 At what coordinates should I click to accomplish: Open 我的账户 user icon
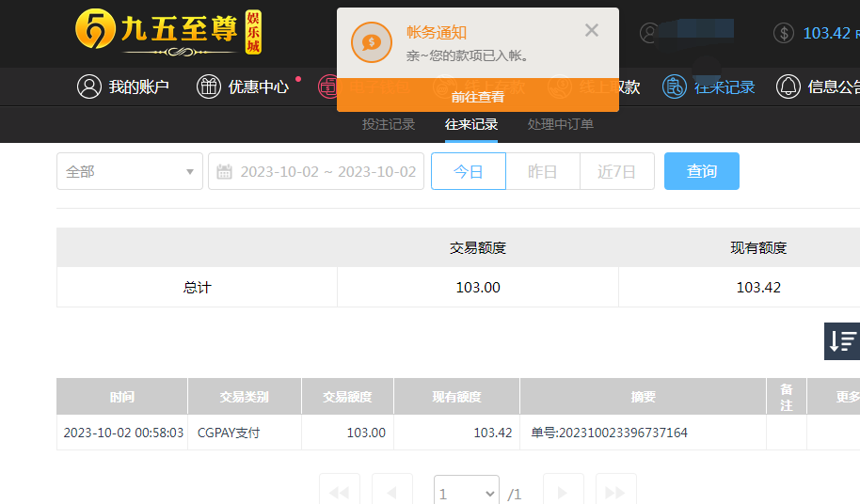89,87
